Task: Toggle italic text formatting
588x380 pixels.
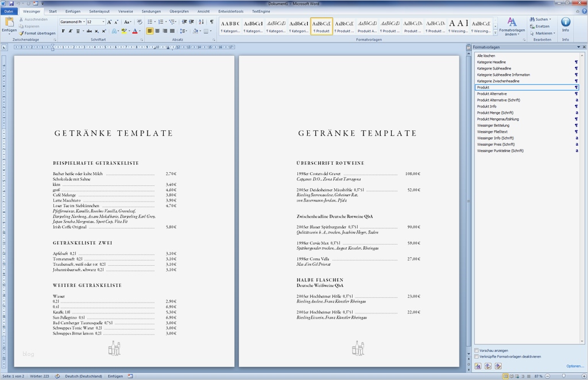Action: 70,31
